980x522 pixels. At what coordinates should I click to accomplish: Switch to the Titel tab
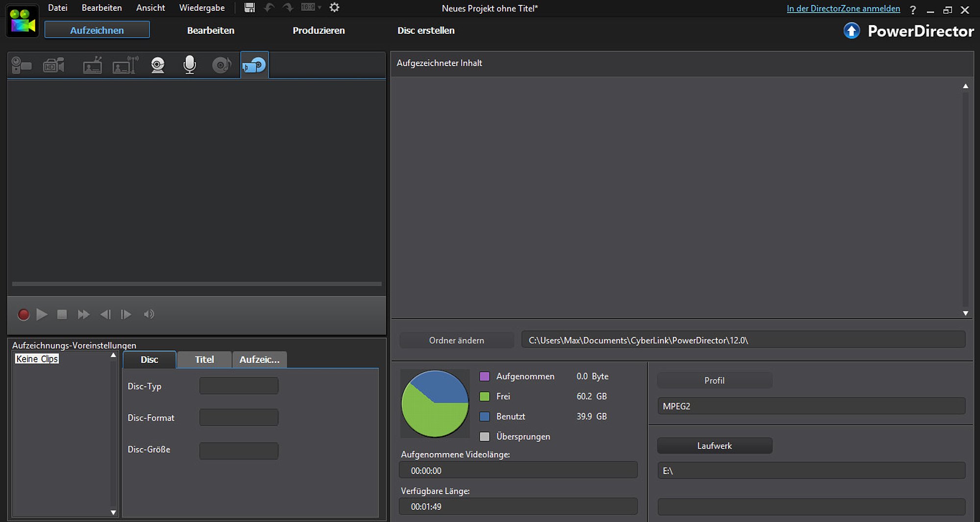pos(204,359)
